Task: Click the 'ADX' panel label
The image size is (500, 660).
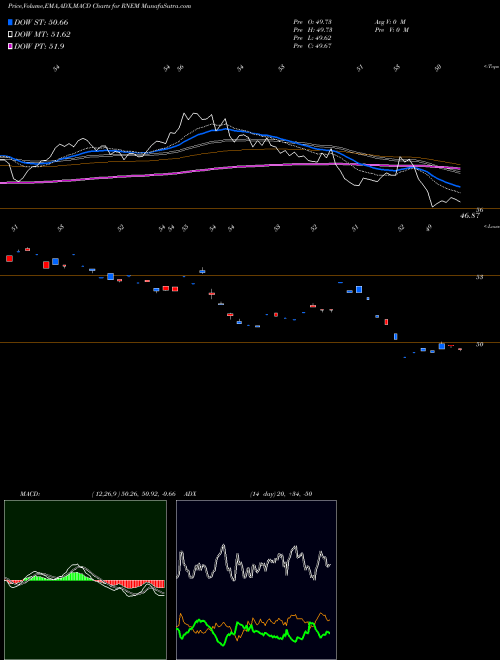Action: 191,494
